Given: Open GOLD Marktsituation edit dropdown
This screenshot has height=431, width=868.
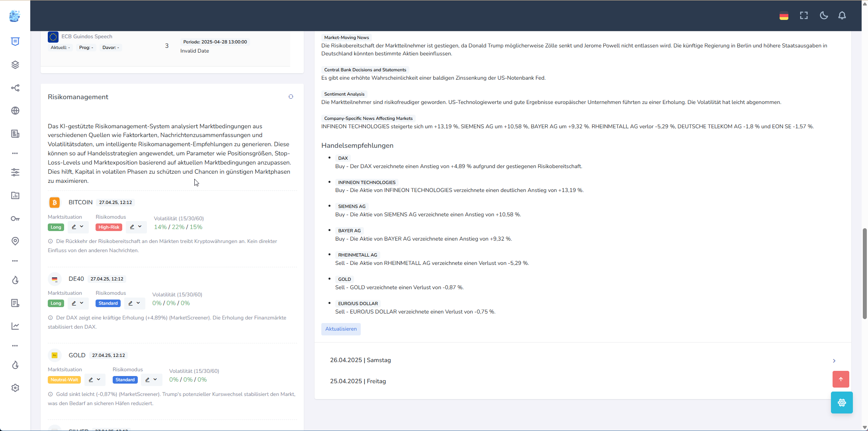Looking at the screenshot, I should coord(95,380).
